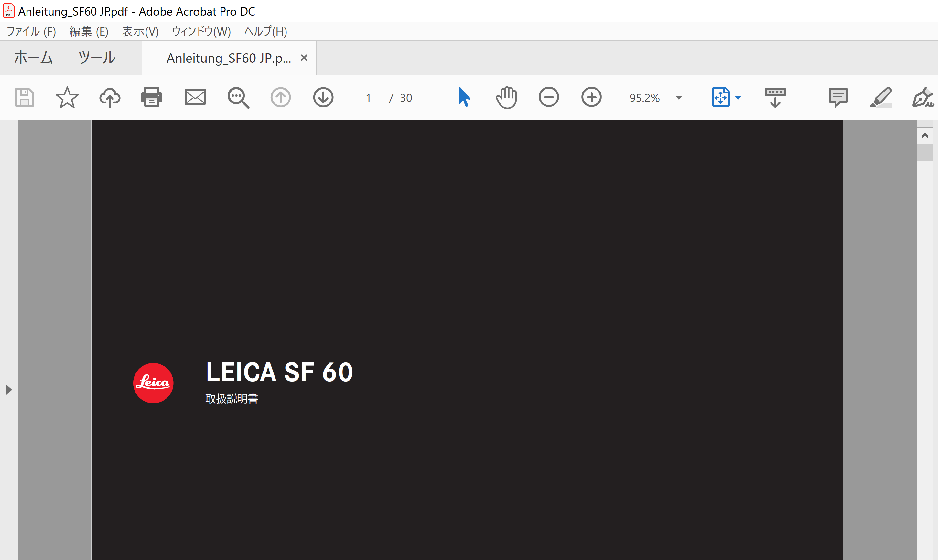Go to previous page arrow
The height and width of the screenshot is (560, 938).
click(280, 97)
